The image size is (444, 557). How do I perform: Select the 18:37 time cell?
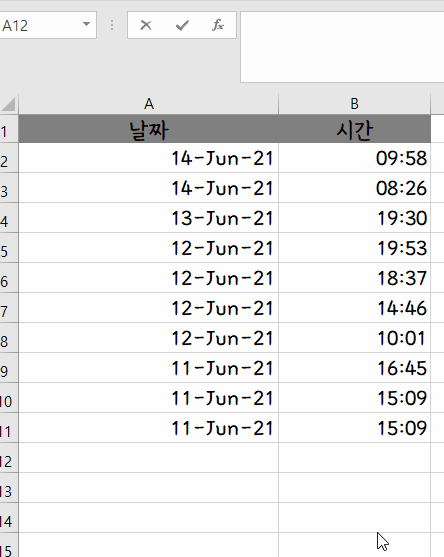click(354, 278)
